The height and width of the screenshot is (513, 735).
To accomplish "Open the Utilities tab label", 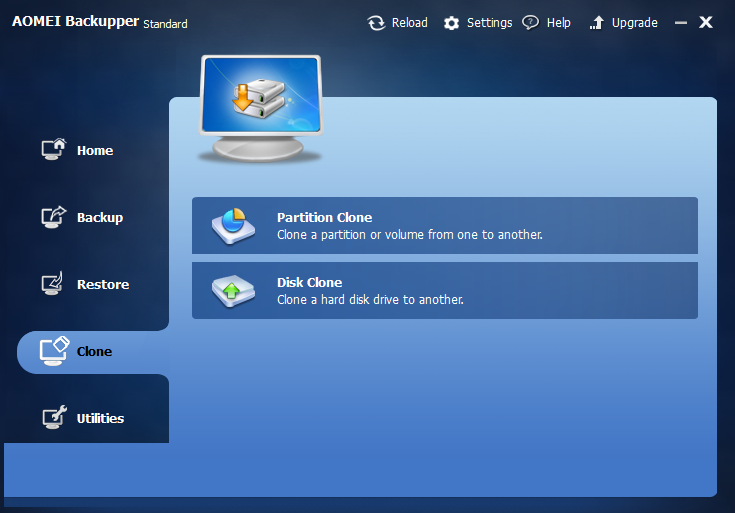I will pyautogui.click(x=100, y=418).
